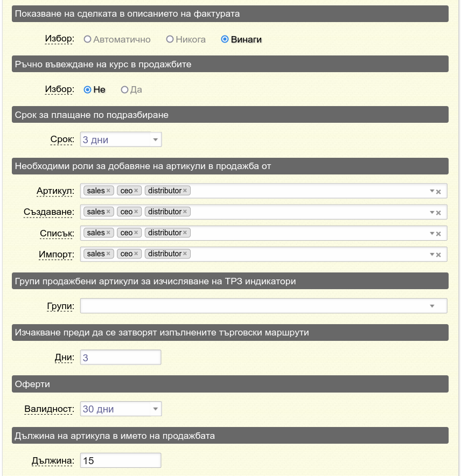Image resolution: width=461 pixels, height=476 pixels.
Task: Choose Да for manual exchange rate
Action: 124,89
